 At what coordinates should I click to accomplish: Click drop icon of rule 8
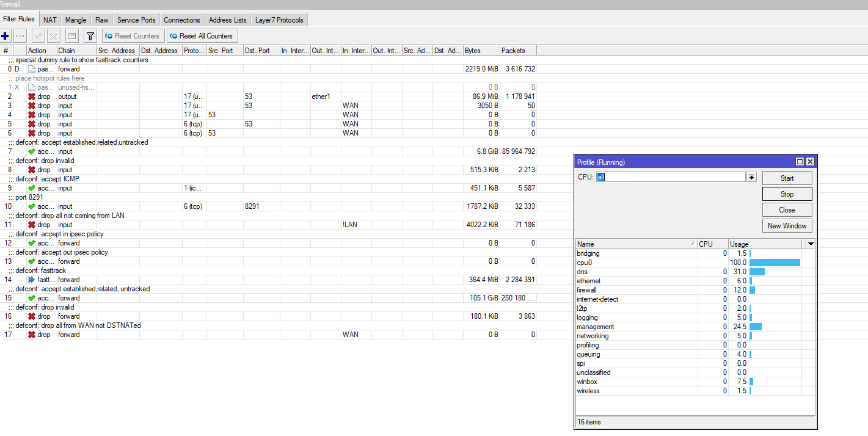pyautogui.click(x=32, y=170)
